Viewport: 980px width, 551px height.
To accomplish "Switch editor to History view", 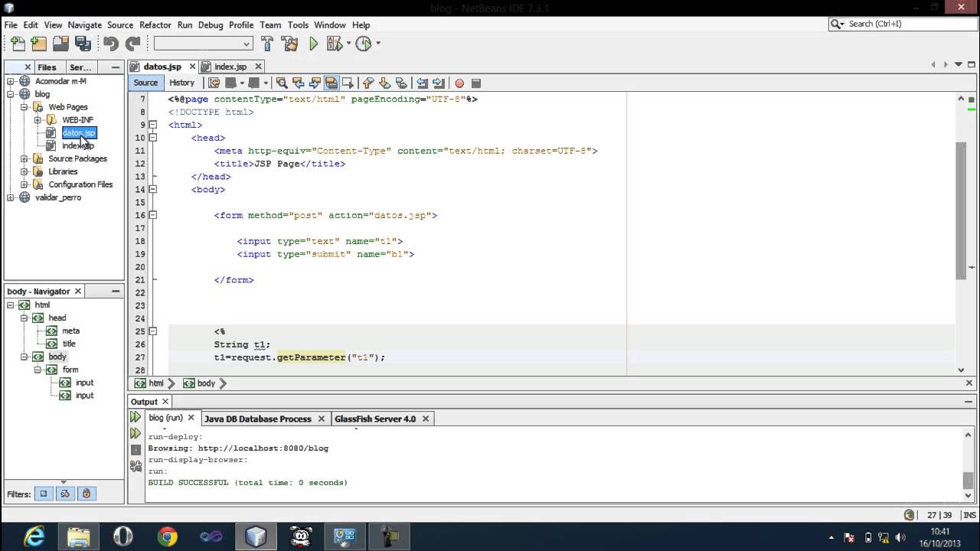I will pos(182,83).
